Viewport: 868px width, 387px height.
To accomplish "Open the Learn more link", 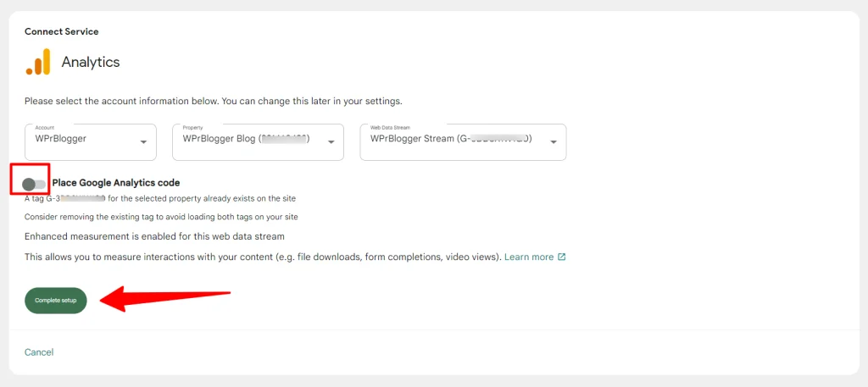I will [x=529, y=257].
